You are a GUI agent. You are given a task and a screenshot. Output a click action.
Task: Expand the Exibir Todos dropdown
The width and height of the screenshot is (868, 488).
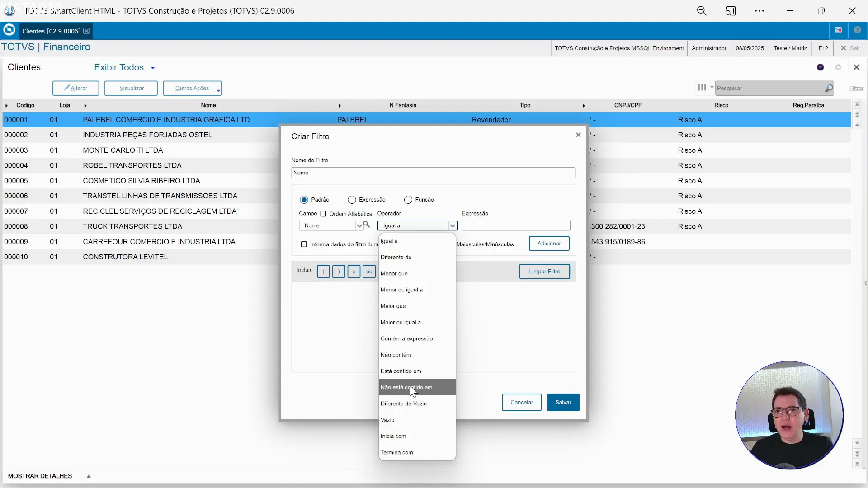(153, 68)
